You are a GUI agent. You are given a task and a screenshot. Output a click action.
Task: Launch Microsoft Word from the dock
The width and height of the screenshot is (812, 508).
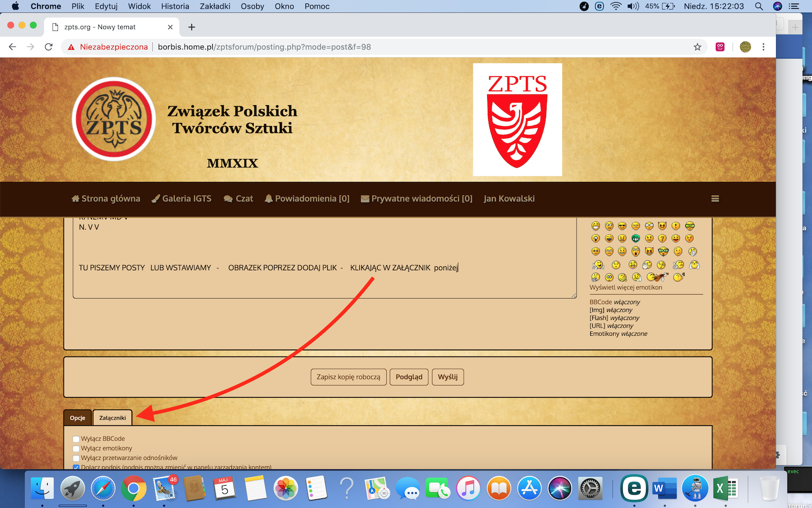pyautogui.click(x=664, y=489)
